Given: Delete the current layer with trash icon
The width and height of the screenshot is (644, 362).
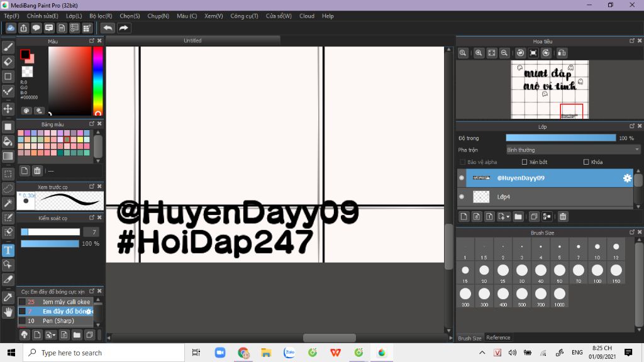Looking at the screenshot, I should (x=563, y=216).
